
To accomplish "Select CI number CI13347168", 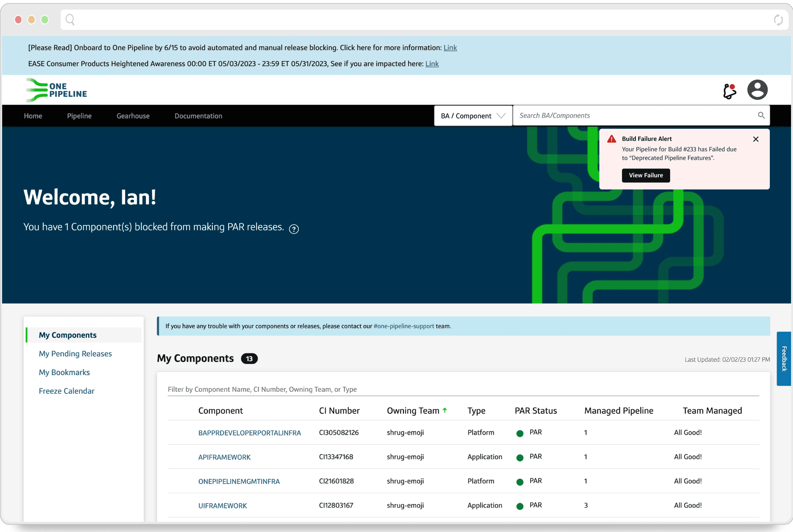I will pos(336,456).
